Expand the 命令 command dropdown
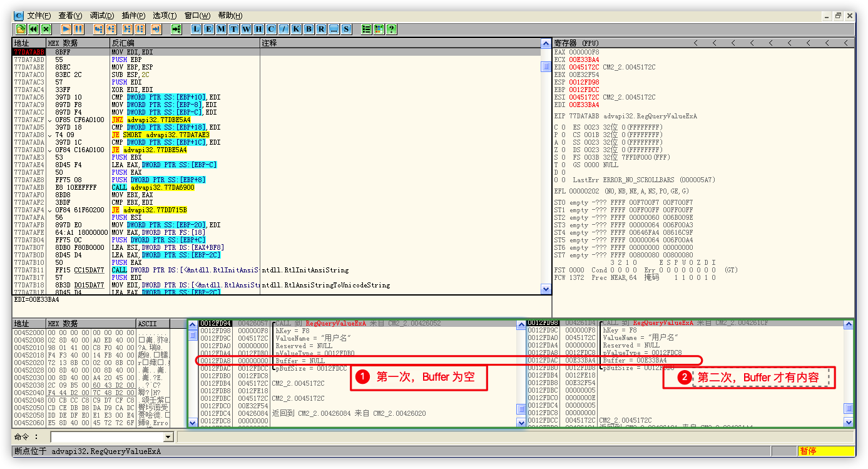Viewport: 868px width, 469px height. [x=168, y=437]
